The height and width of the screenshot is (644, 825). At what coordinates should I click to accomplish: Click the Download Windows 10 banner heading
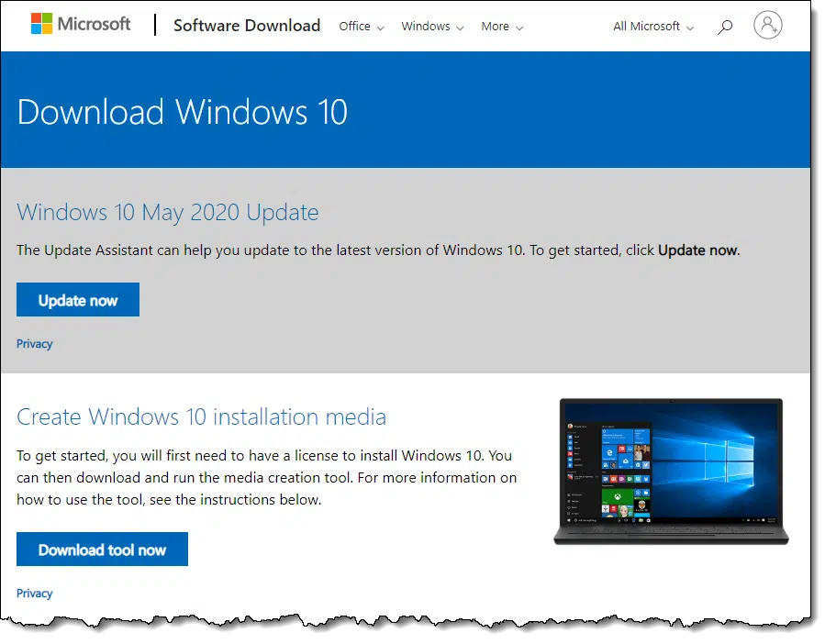[182, 112]
